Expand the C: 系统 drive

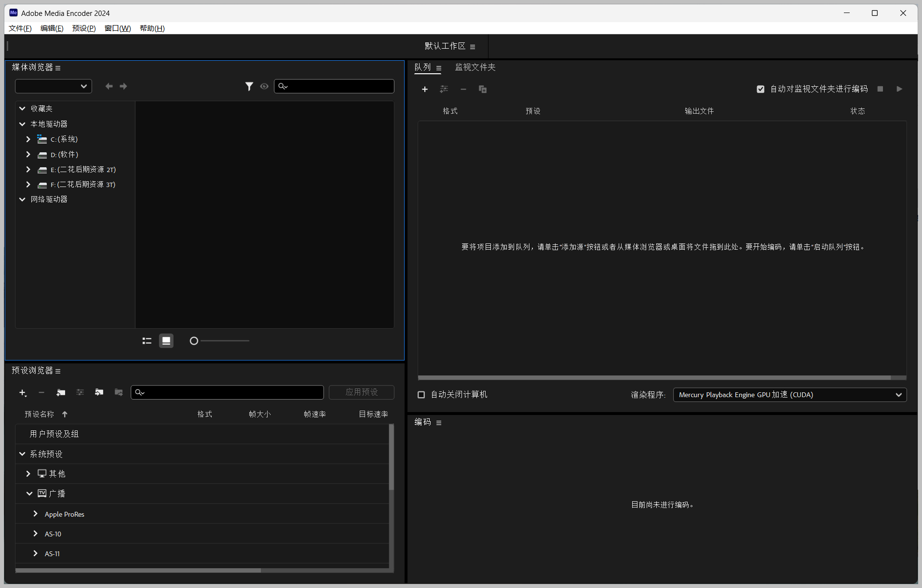[x=28, y=139]
